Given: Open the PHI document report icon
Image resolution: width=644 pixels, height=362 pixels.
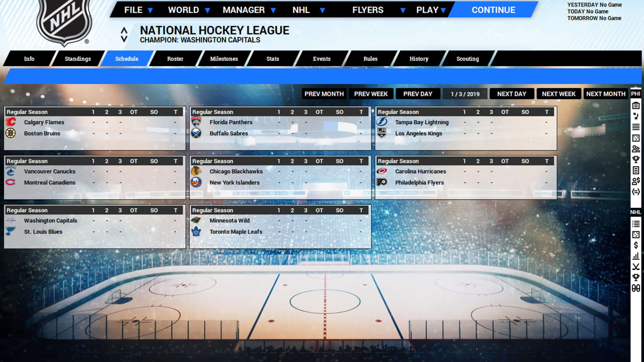Looking at the screenshot, I should pos(636,170).
